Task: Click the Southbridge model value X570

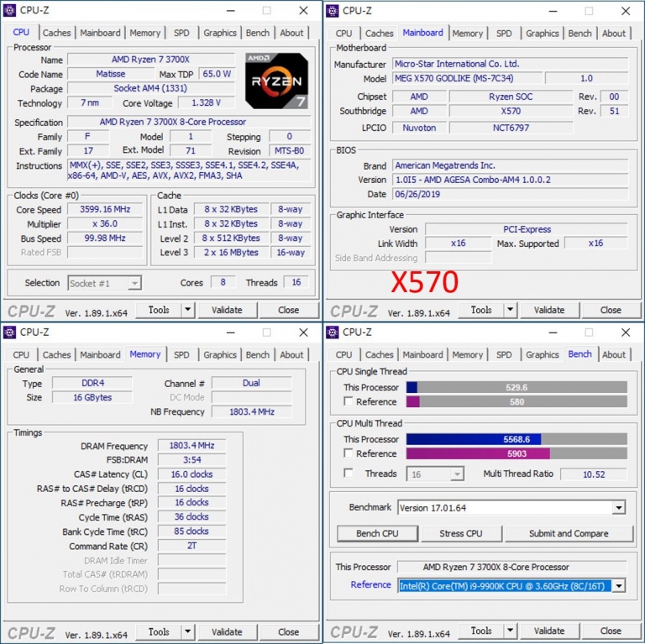Action: (511, 111)
